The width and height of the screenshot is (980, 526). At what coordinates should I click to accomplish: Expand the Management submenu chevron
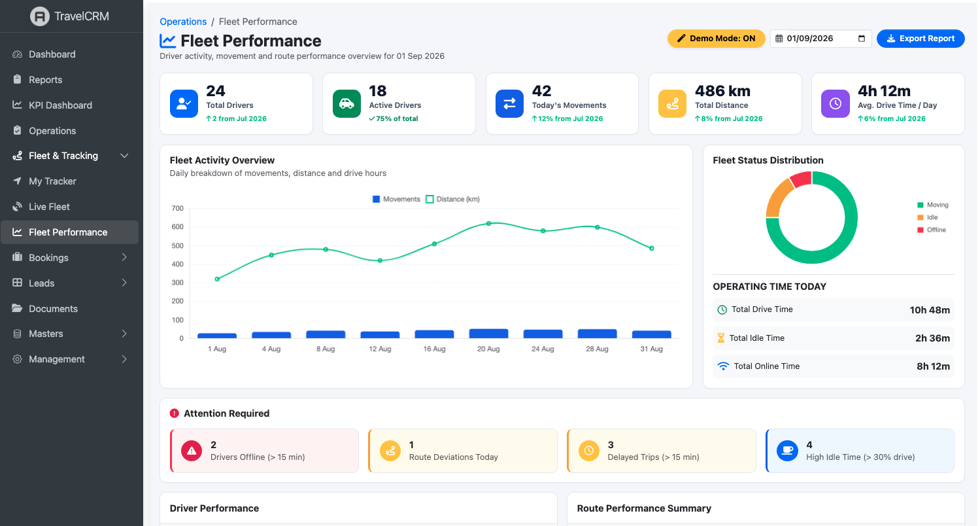124,359
